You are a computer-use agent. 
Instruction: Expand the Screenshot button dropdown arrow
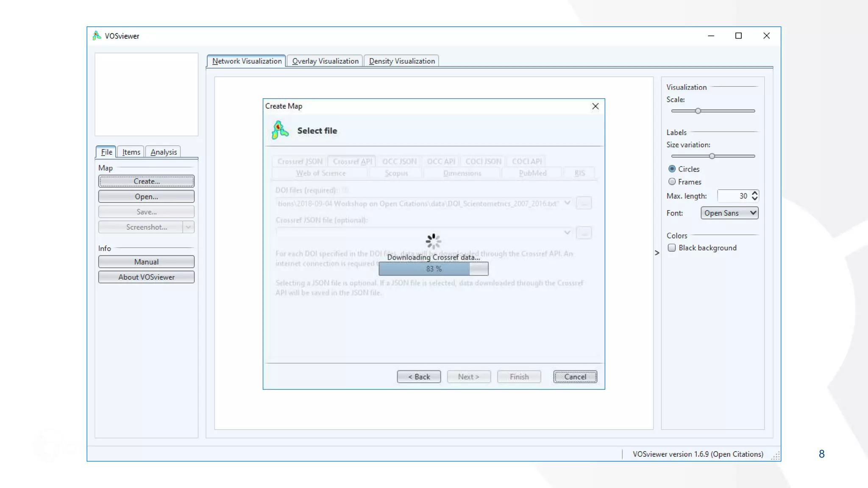pyautogui.click(x=189, y=227)
